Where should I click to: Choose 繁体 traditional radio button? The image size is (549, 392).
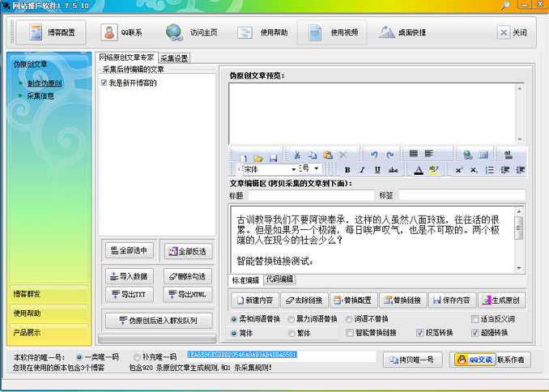(292, 333)
